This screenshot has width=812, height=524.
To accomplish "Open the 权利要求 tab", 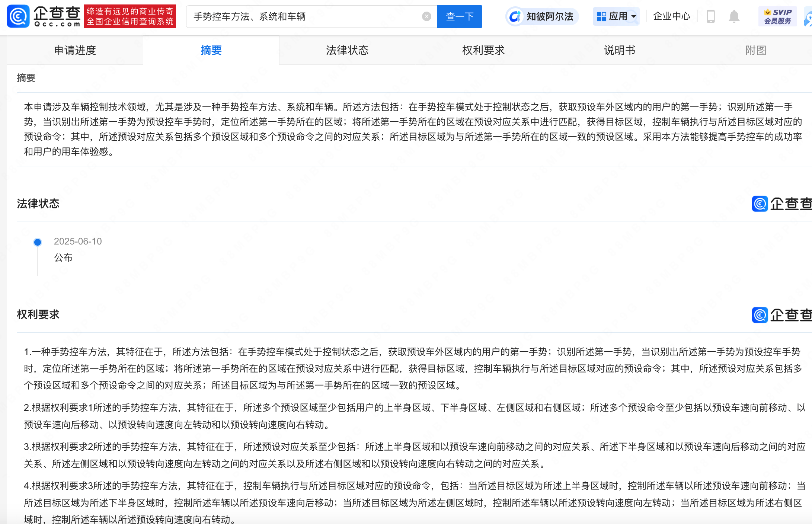I will [x=483, y=50].
